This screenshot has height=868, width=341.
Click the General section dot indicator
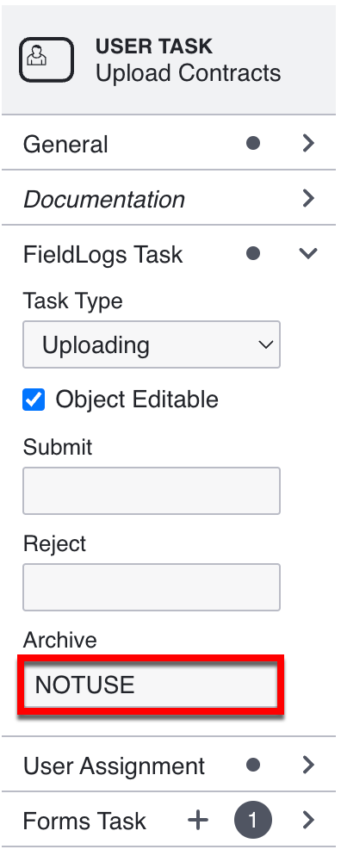pos(253,143)
